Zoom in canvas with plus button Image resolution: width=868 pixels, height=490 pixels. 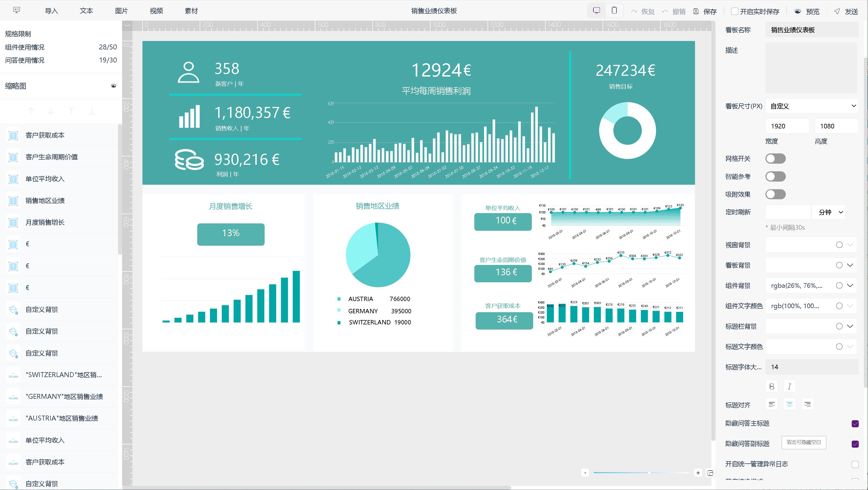[698, 473]
